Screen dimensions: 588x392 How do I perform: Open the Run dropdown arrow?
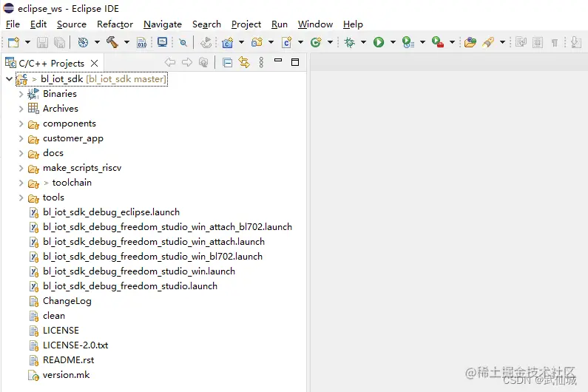[393, 42]
